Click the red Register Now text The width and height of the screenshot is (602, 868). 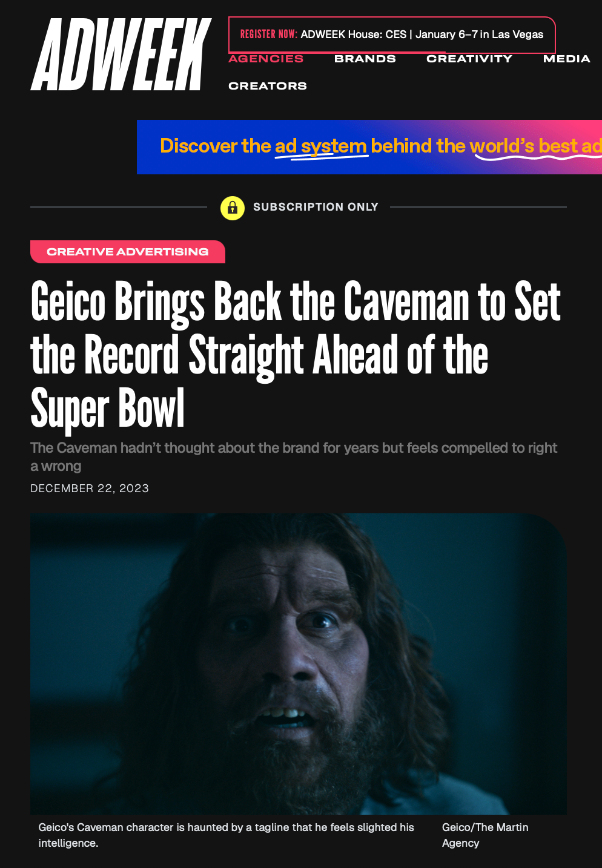[x=269, y=34]
